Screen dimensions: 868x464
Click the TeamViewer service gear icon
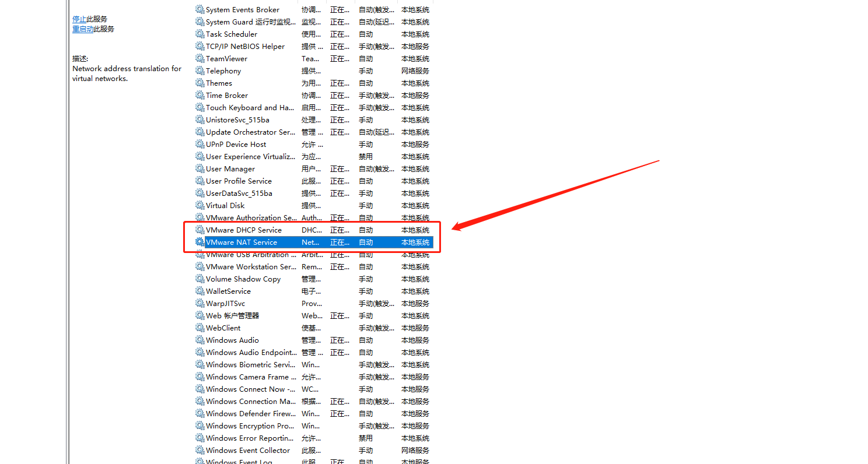coord(200,59)
